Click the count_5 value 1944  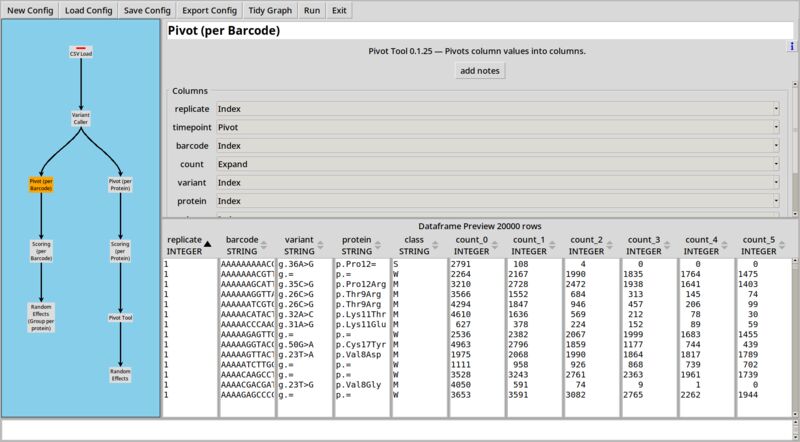[x=748, y=395]
